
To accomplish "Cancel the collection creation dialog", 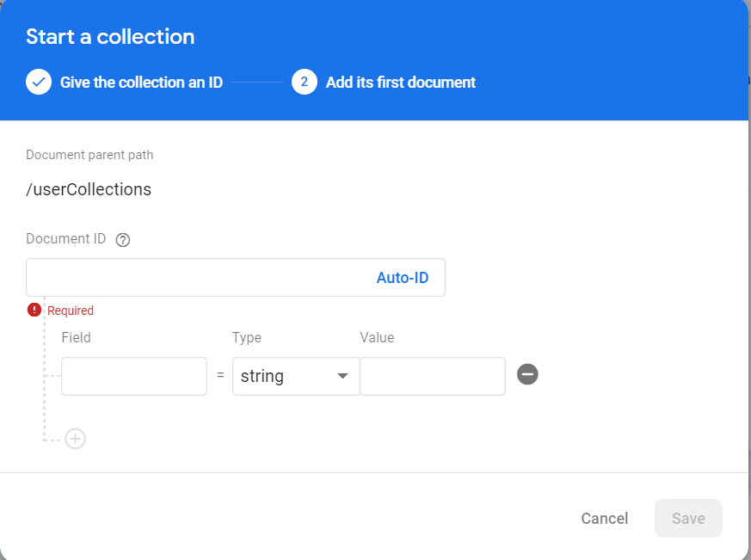I will pos(605,519).
